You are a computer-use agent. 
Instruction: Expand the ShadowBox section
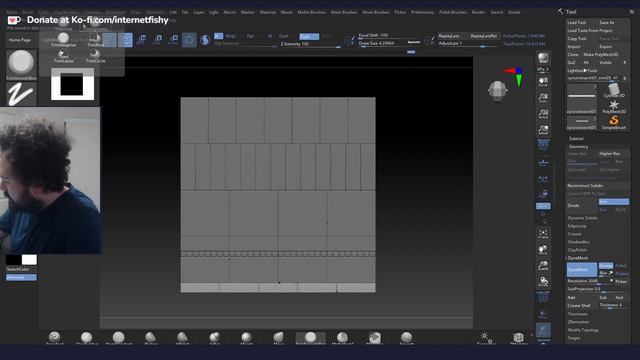tap(578, 242)
